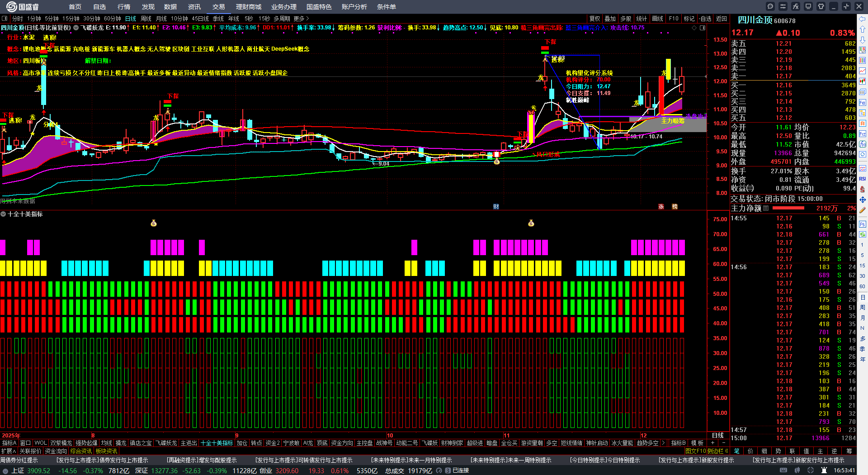
Task: Open the 国盛特色 menu
Action: click(319, 7)
